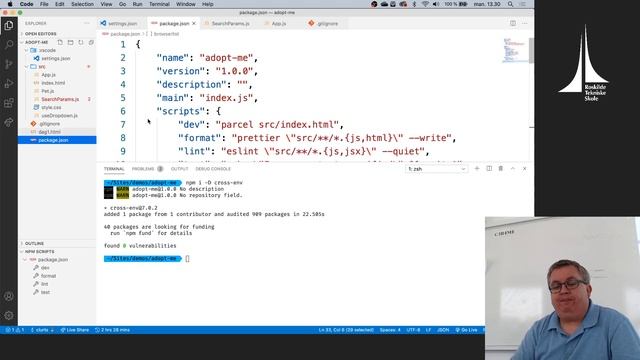Open the Go menu
The height and width of the screenshot is (360, 640).
point(122,4)
